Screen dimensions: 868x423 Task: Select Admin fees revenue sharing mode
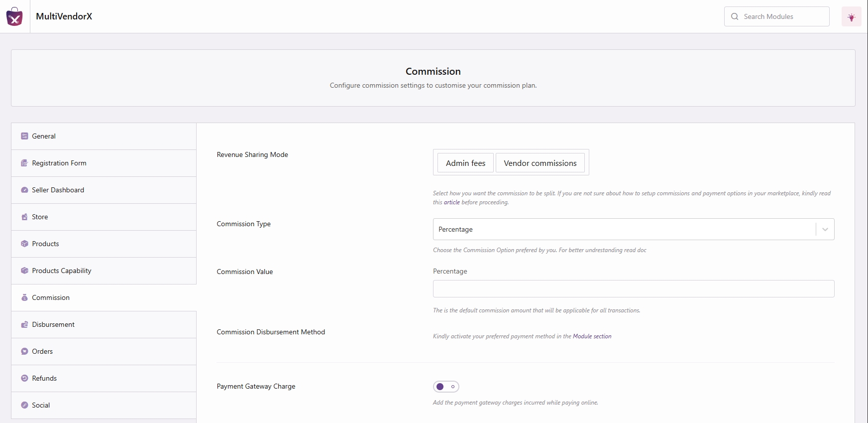465,163
